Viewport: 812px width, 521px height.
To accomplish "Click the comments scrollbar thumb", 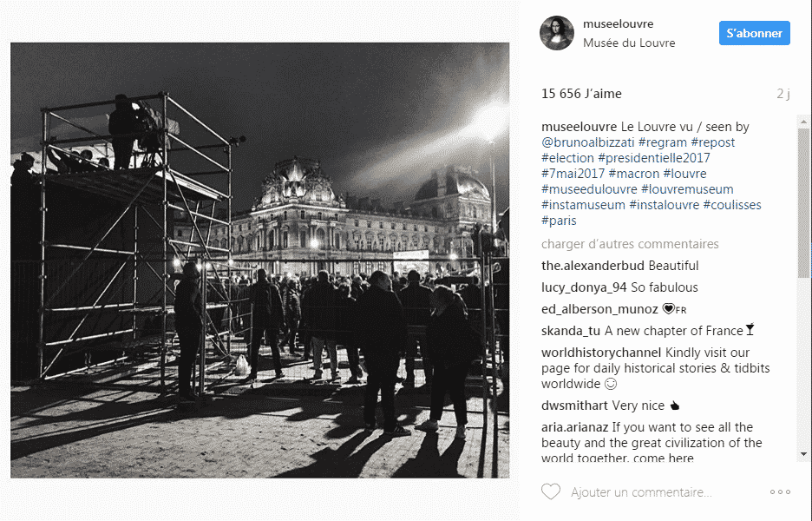I will [803, 202].
